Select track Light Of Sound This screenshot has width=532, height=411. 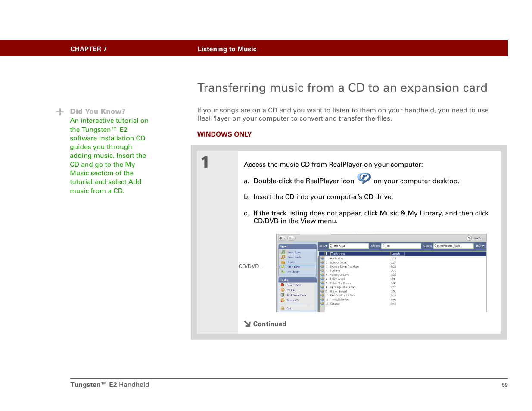[339, 262]
